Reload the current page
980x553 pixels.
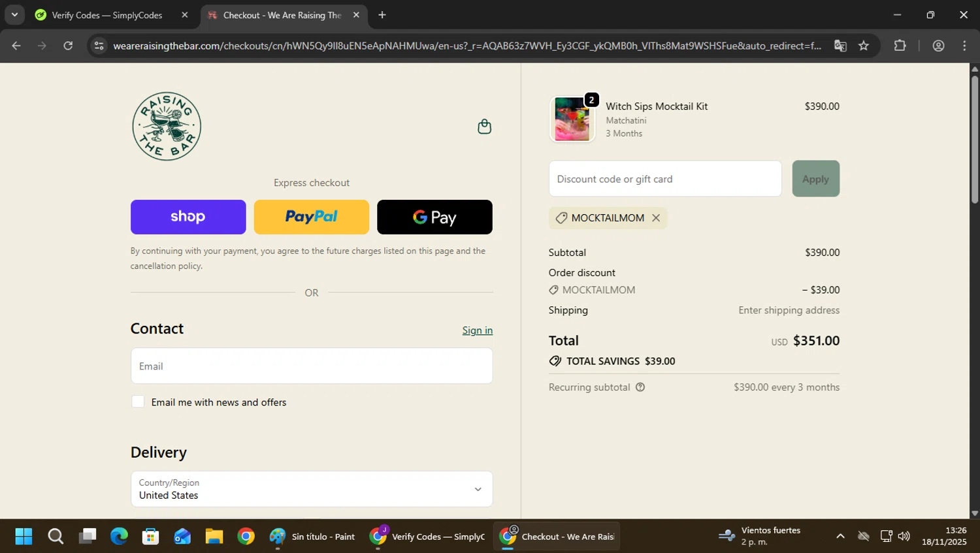68,46
